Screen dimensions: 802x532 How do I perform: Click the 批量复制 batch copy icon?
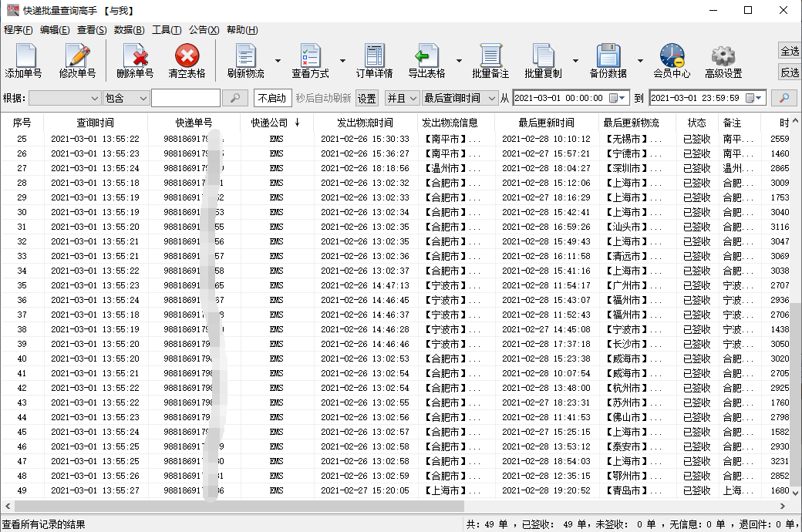coord(543,60)
